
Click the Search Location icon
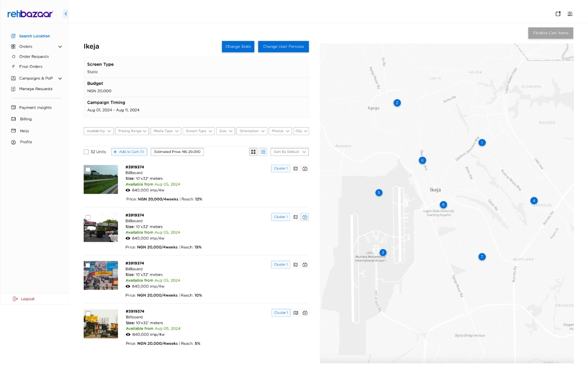[14, 36]
